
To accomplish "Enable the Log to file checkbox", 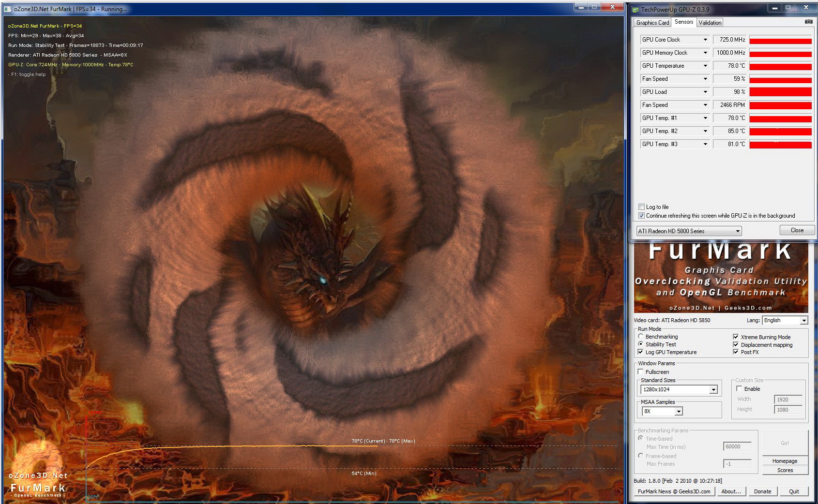I will coord(641,207).
